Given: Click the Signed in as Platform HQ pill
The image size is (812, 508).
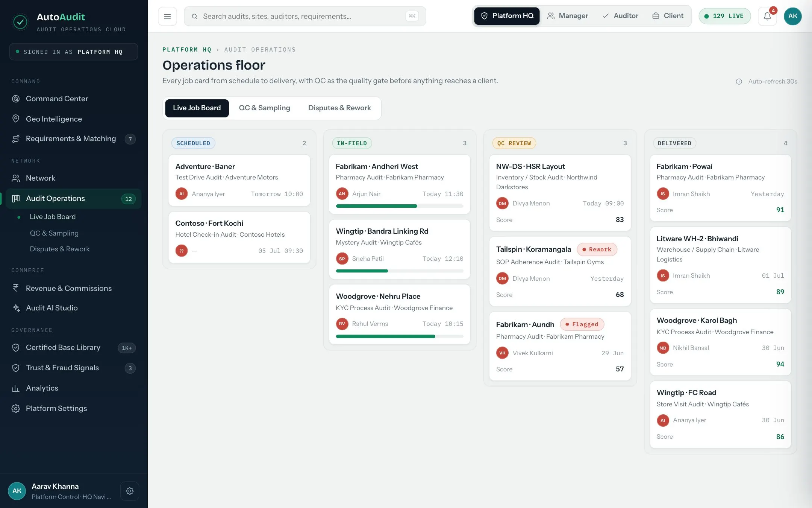Looking at the screenshot, I should tap(74, 52).
